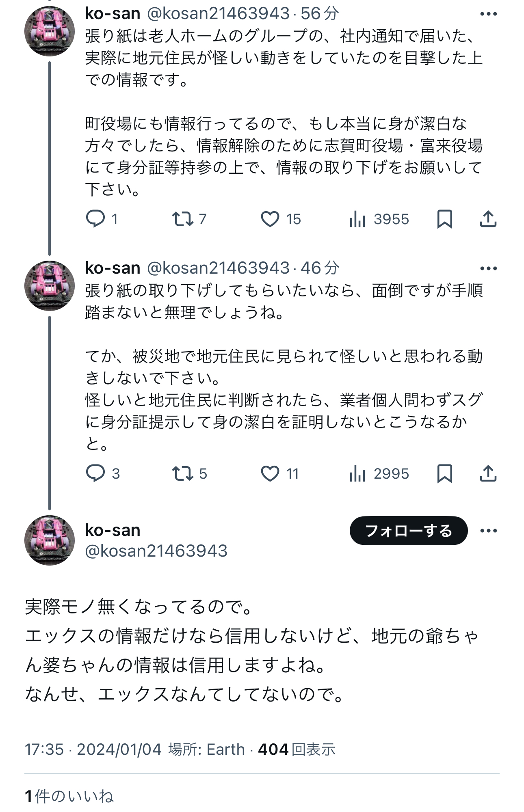Open more options on 56分 tweet

[x=488, y=14]
